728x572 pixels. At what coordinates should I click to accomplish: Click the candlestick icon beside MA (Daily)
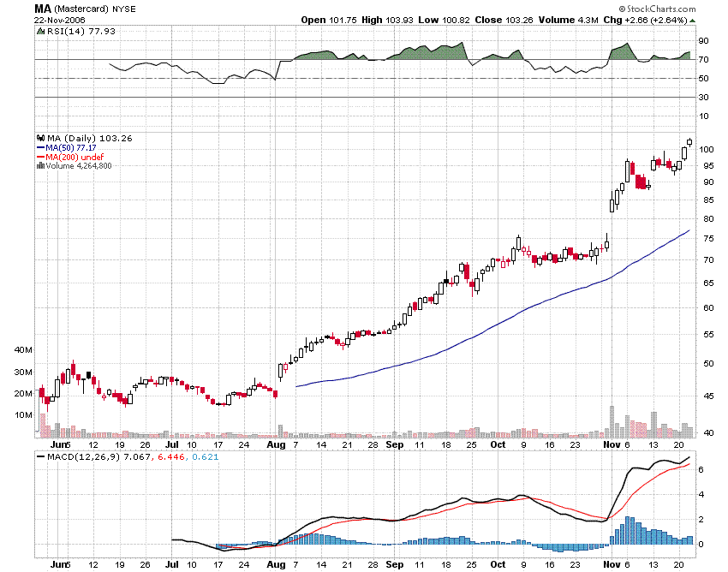(41, 138)
